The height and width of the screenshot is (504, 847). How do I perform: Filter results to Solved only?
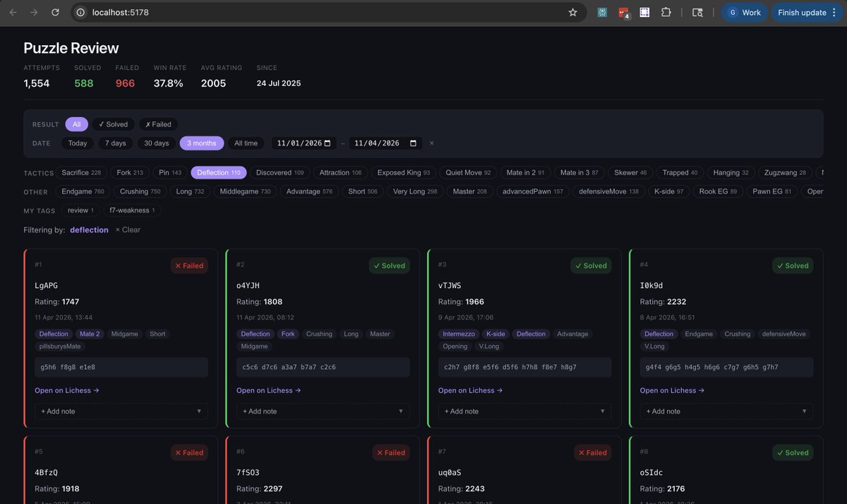113,124
